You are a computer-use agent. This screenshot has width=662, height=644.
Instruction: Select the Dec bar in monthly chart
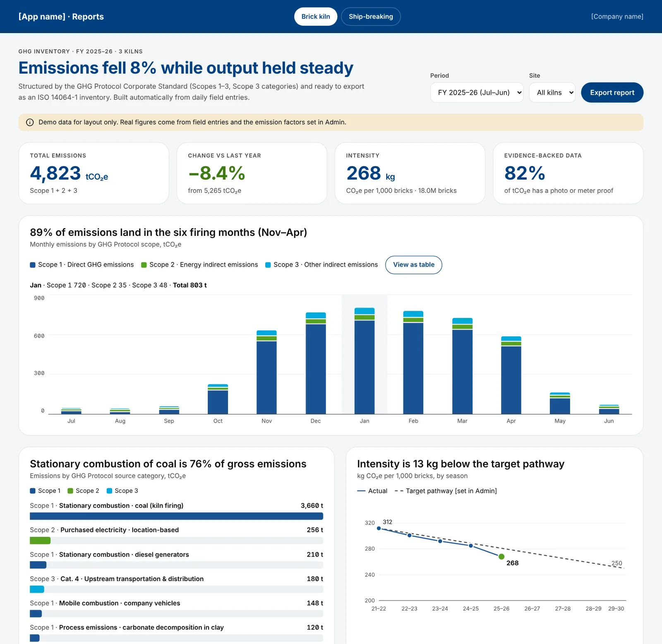point(316,363)
